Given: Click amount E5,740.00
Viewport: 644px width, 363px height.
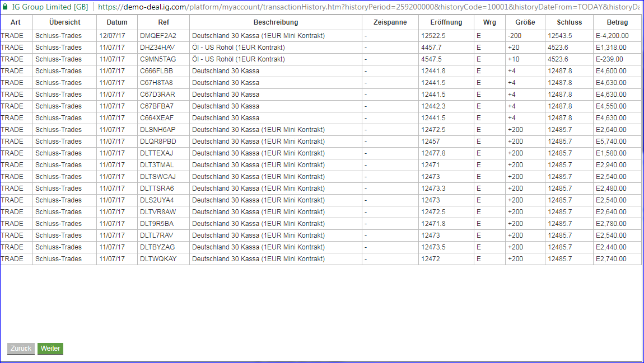Looking at the screenshot, I should coord(611,142).
